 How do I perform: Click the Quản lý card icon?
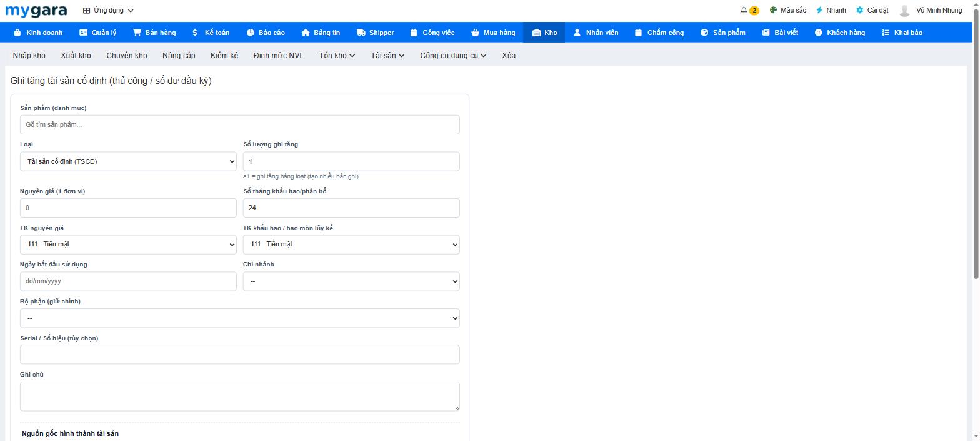(83, 33)
